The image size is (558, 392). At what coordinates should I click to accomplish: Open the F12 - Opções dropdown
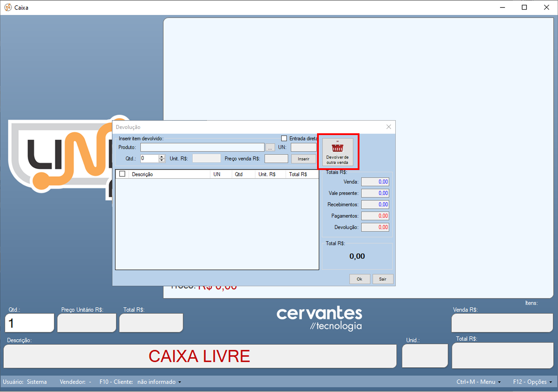(533, 382)
